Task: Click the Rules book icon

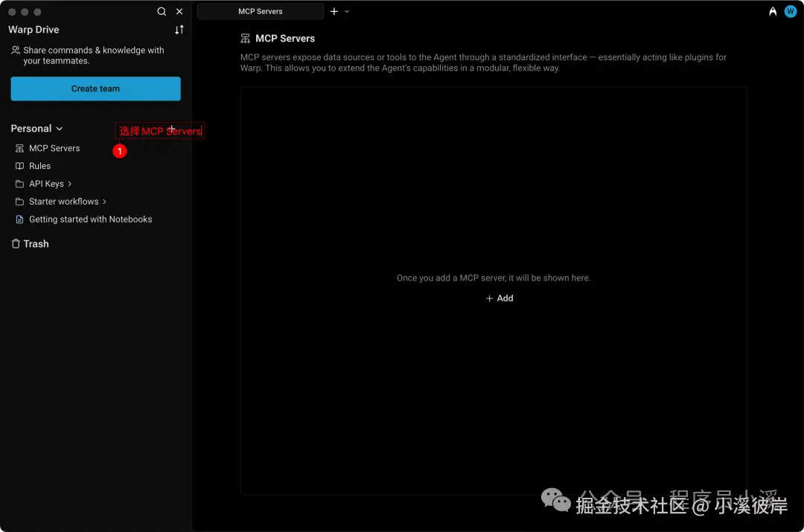Action: click(19, 166)
